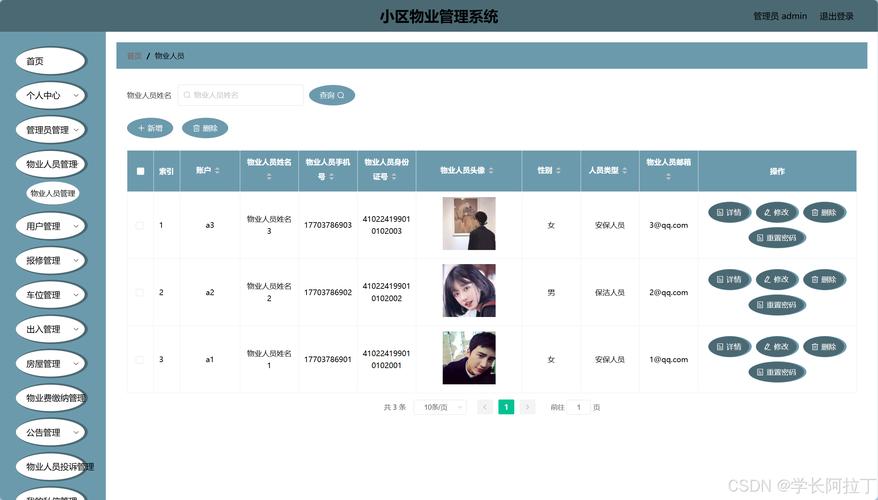Screen dimensions: 878x500
Task: Select the 物业人员管理 submenu item
Action: coord(53,193)
